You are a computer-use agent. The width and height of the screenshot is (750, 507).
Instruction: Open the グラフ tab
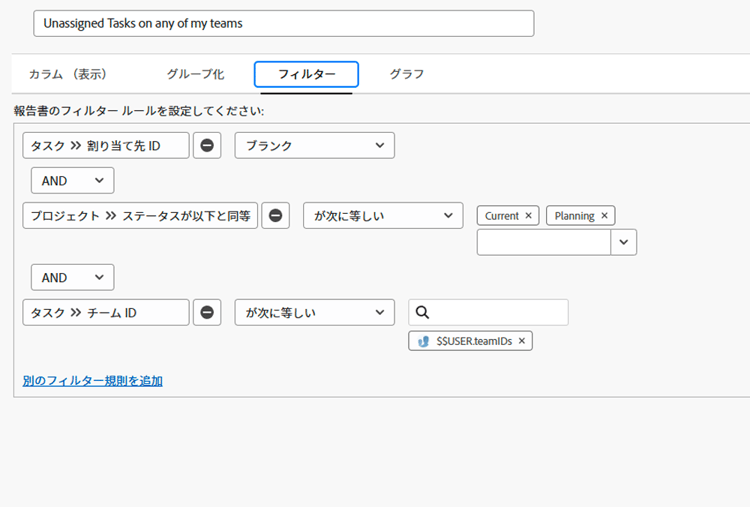point(406,74)
